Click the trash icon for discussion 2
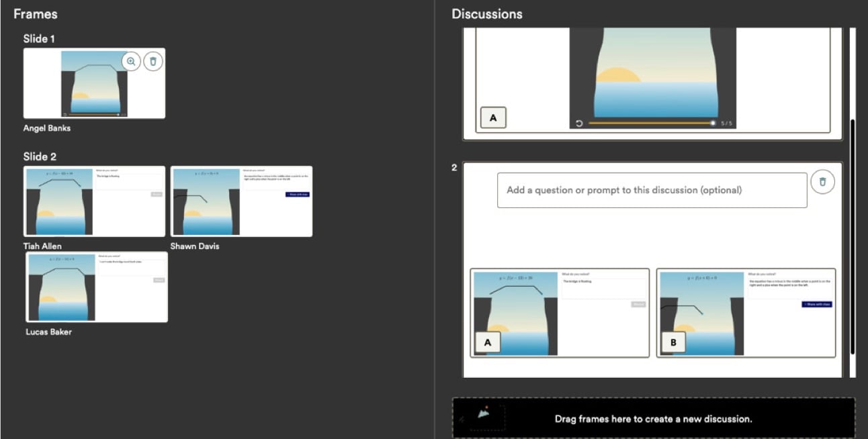Viewport: 868px width, 439px height. coord(822,182)
